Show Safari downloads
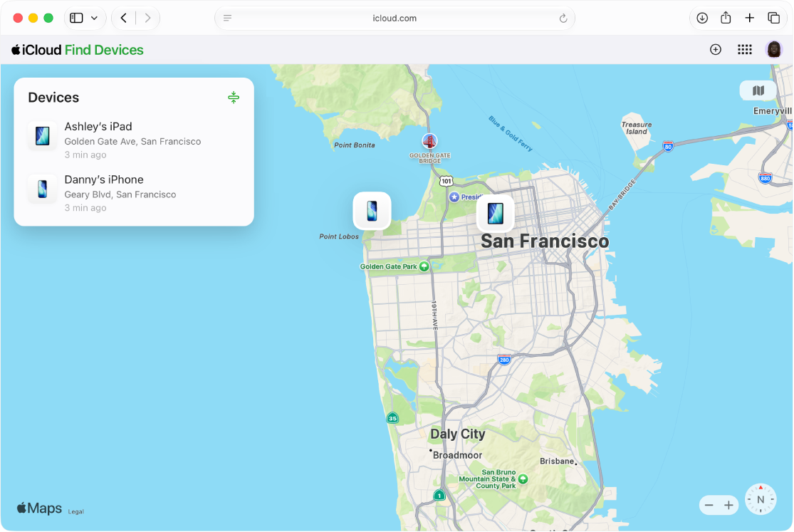794x532 pixels. [702, 19]
